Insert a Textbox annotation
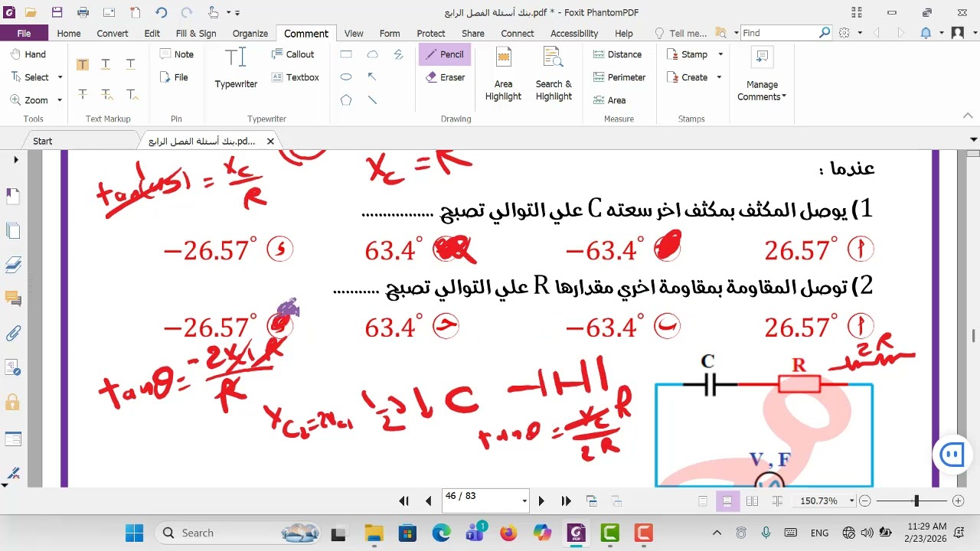 coord(295,77)
